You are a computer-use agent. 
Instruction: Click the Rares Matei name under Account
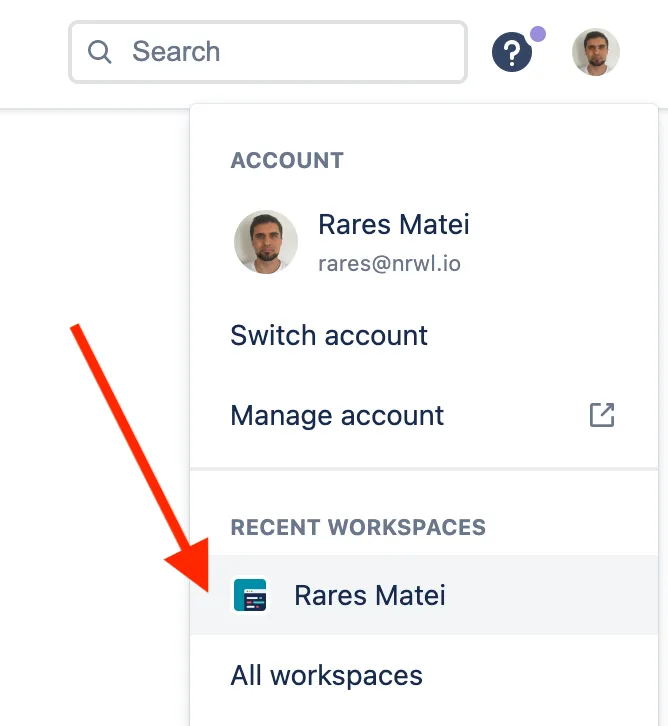click(393, 225)
